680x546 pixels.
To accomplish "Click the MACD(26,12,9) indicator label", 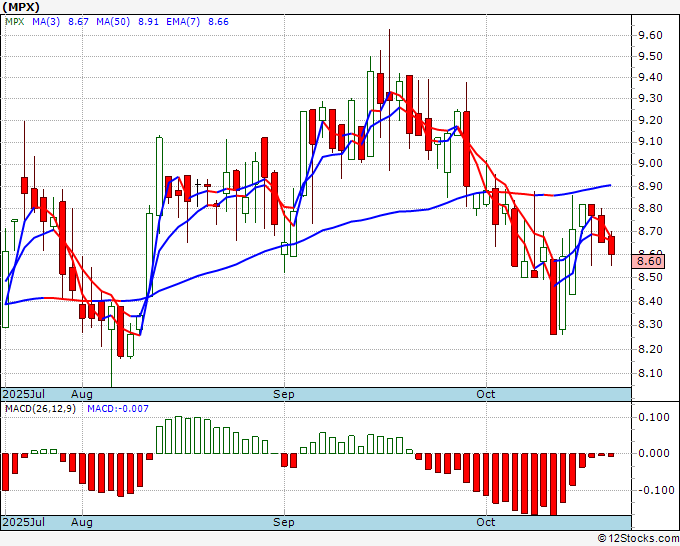I will tap(40, 409).
